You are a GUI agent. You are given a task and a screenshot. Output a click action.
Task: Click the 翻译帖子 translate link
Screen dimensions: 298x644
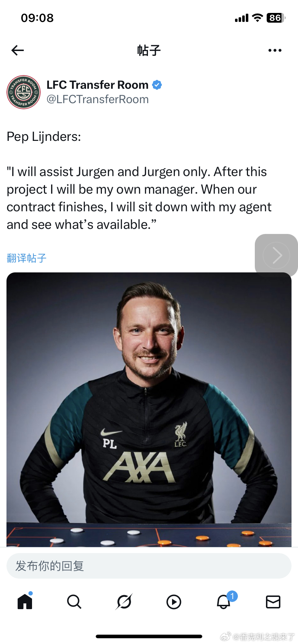click(27, 258)
